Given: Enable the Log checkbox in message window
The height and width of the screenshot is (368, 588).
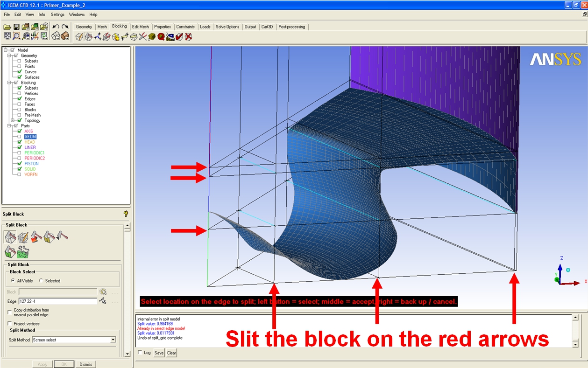Looking at the screenshot, I should coord(141,353).
